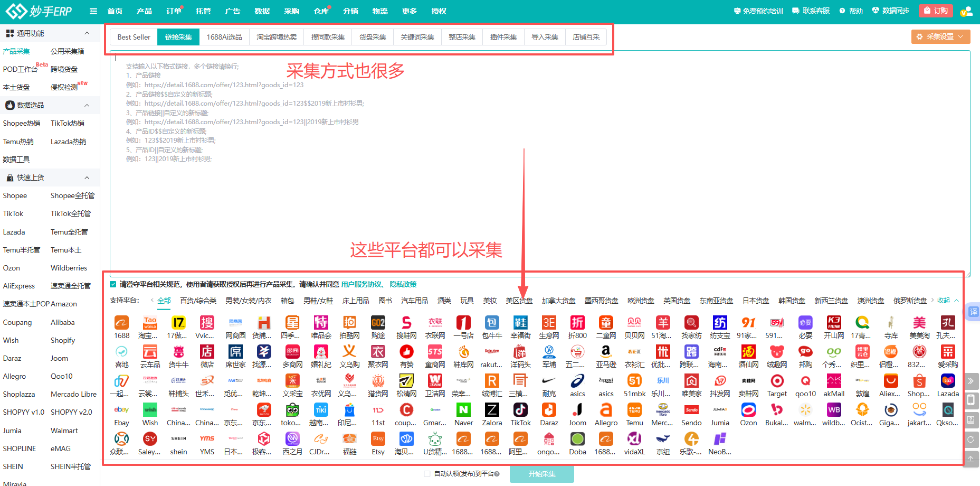The height and width of the screenshot is (486, 980).
Task: Uncheck the platform rules agreement checkbox
Action: [x=113, y=284]
